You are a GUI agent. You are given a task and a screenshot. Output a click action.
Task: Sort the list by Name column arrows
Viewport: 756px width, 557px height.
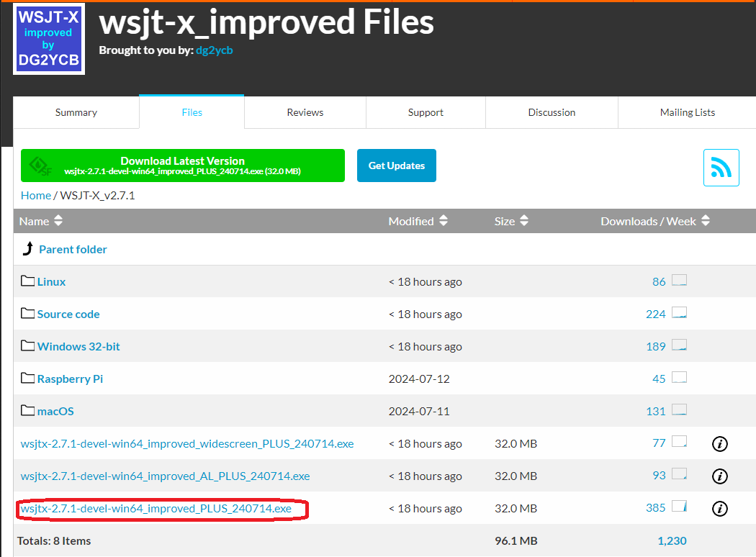tap(58, 221)
